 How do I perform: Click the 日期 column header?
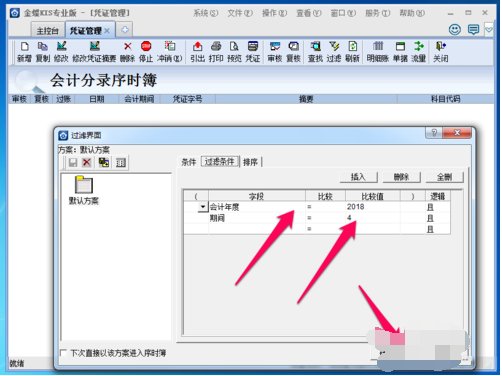(97, 99)
